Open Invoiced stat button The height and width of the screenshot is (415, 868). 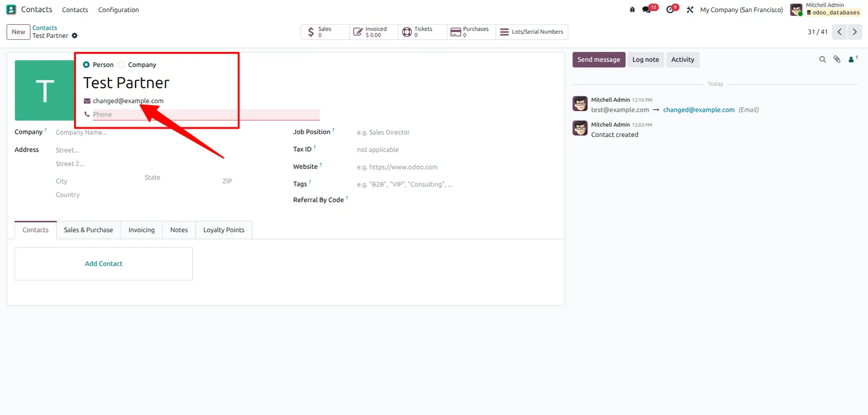point(374,32)
